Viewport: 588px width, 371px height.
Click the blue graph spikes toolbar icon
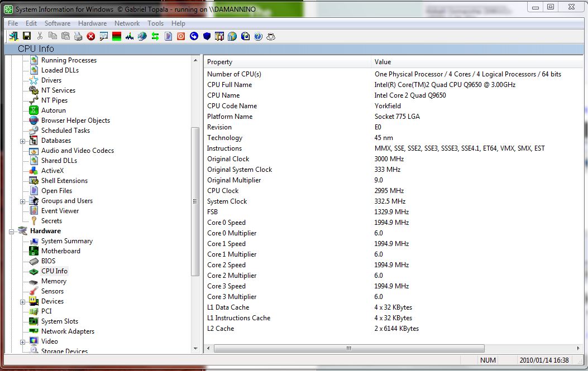click(x=130, y=36)
